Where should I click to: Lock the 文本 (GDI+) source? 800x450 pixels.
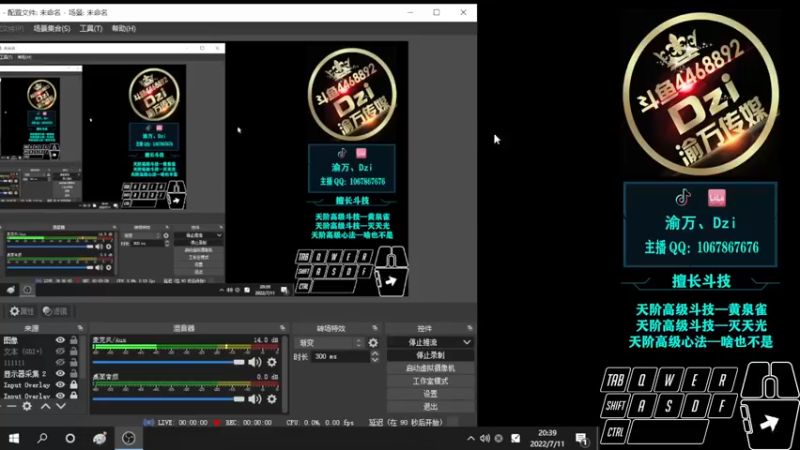74,352
